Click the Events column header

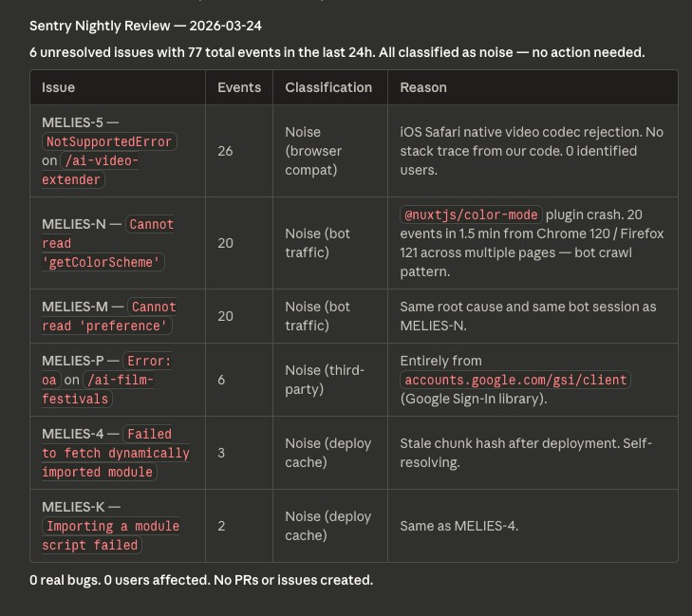(x=239, y=87)
